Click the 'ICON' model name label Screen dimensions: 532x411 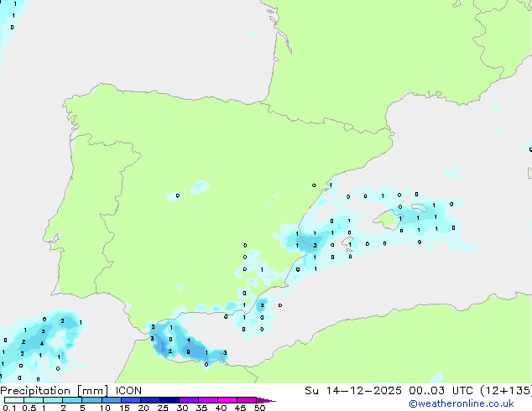tap(128, 391)
